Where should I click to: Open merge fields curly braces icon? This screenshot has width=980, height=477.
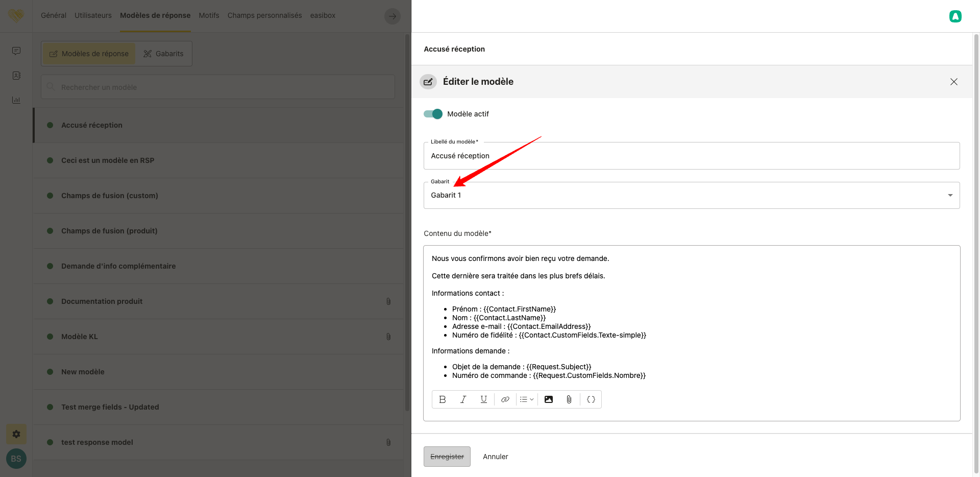(x=591, y=399)
